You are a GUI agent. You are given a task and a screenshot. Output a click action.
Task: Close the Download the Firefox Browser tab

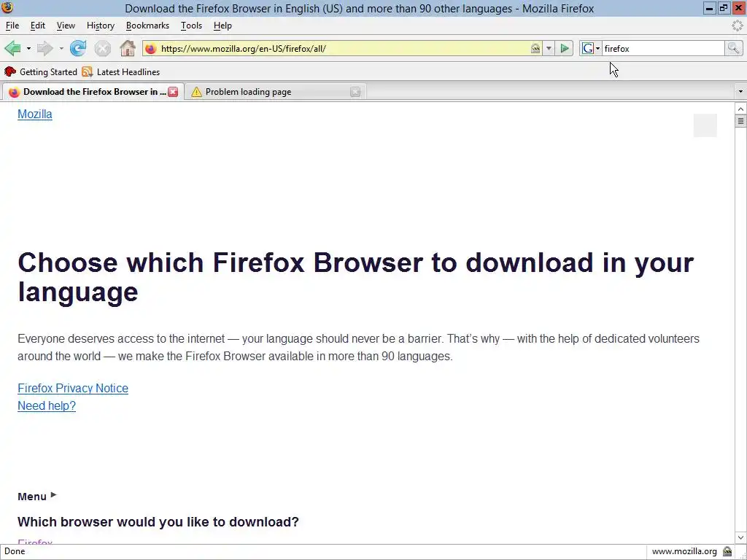pyautogui.click(x=173, y=92)
